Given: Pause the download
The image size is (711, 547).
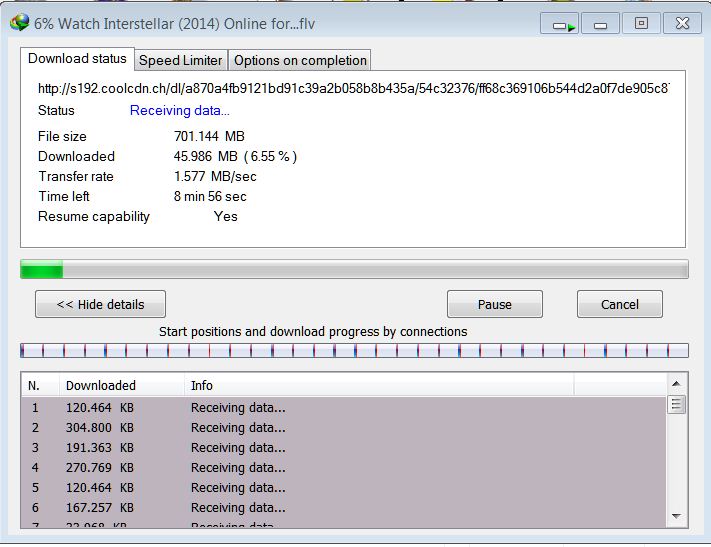Looking at the screenshot, I should tap(495, 304).
